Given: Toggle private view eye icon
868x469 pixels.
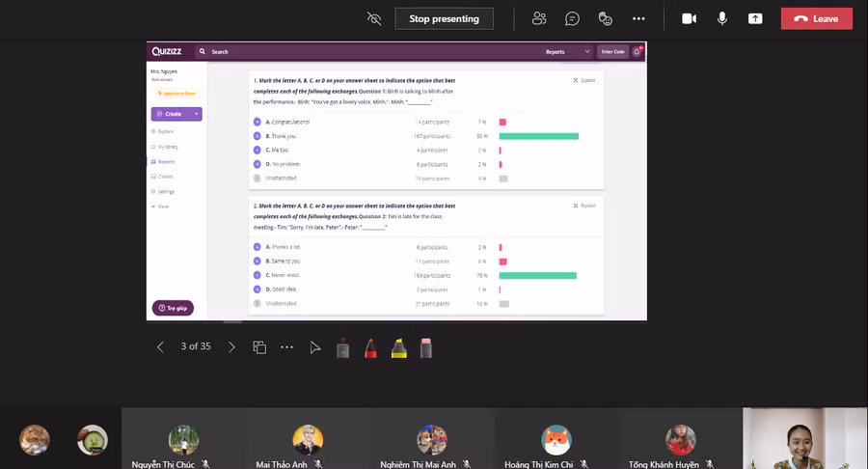Looking at the screenshot, I should [374, 18].
